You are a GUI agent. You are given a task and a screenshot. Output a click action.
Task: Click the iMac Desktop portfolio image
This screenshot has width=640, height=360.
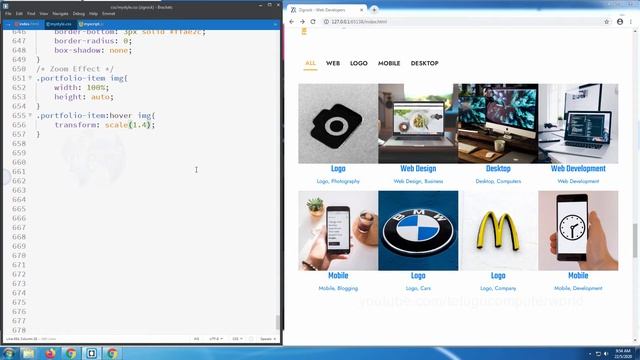coord(498,124)
